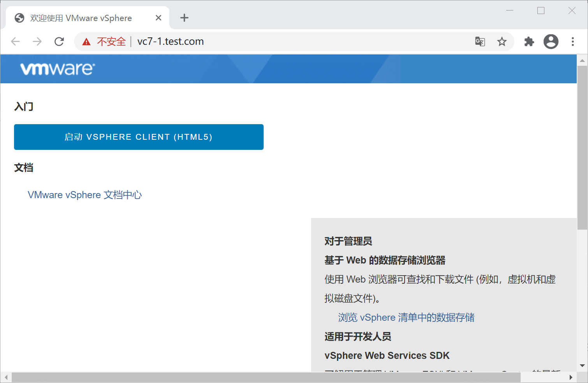The image size is (588, 383).
Task: Click the 对于管理员 heading
Action: (x=348, y=241)
